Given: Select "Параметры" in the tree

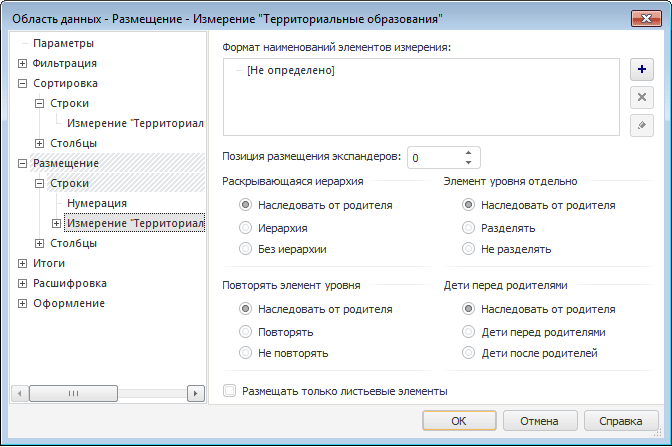Looking at the screenshot, I should tap(63, 43).
